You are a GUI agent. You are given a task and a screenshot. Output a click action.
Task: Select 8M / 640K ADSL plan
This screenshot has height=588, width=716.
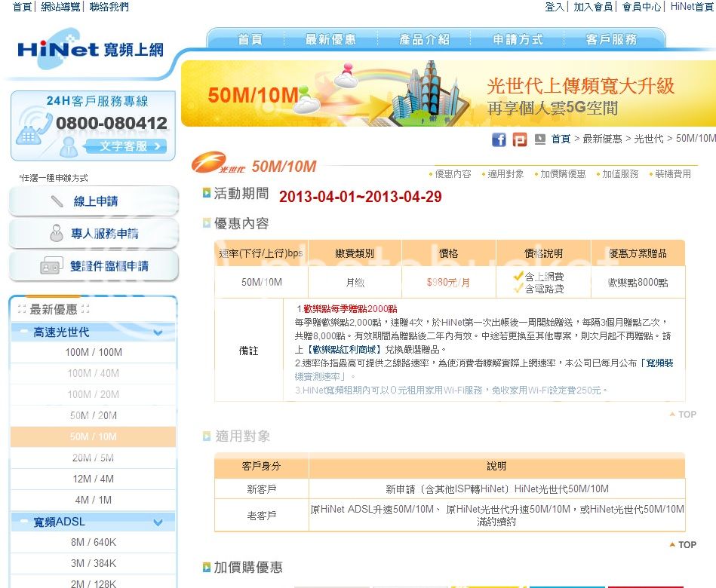pyautogui.click(x=93, y=542)
